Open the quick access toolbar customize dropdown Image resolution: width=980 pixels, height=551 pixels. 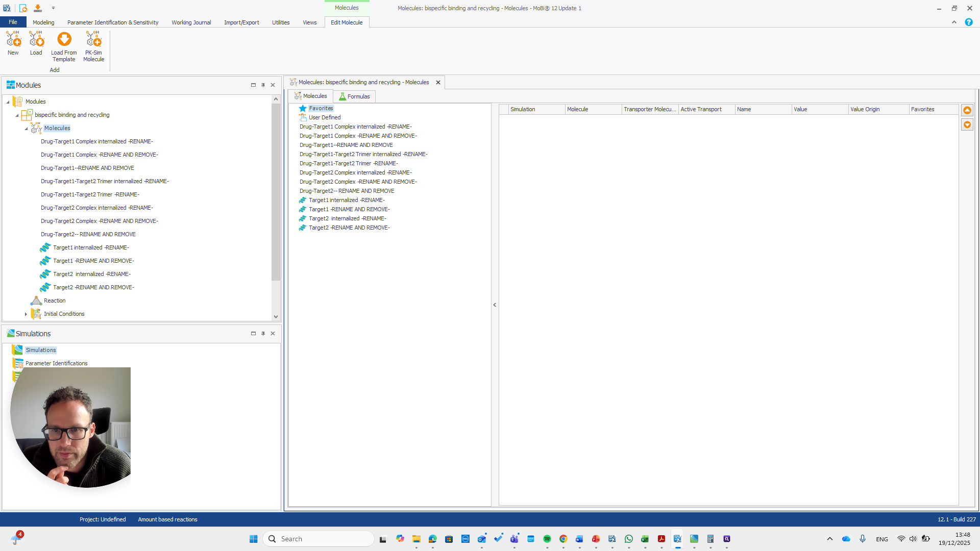click(x=53, y=8)
